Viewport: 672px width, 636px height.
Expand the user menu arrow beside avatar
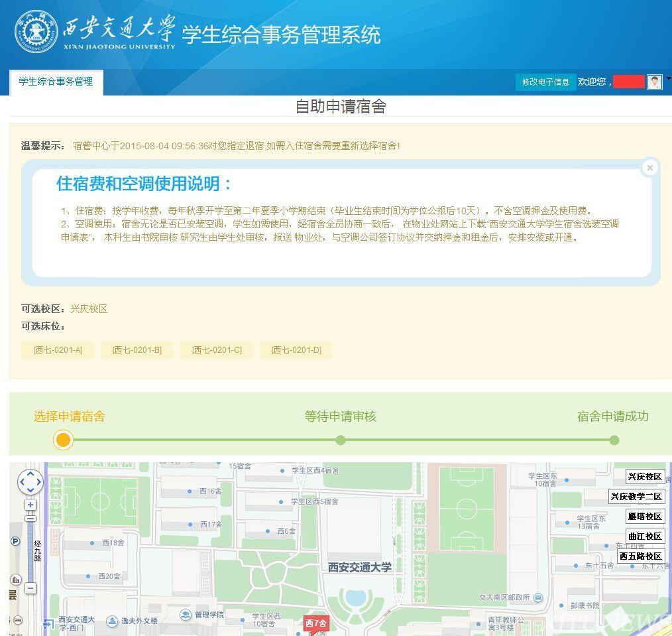[668, 78]
